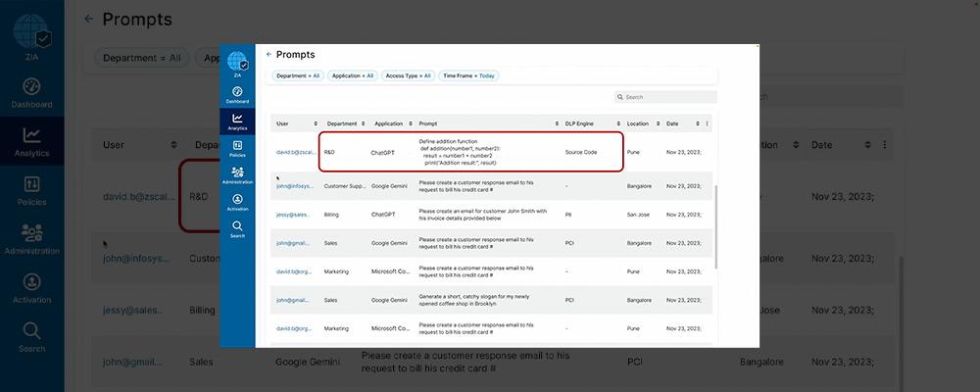Click the popup's vertical table scrollbar
The width and height of the screenshot is (980, 392).
[x=716, y=227]
